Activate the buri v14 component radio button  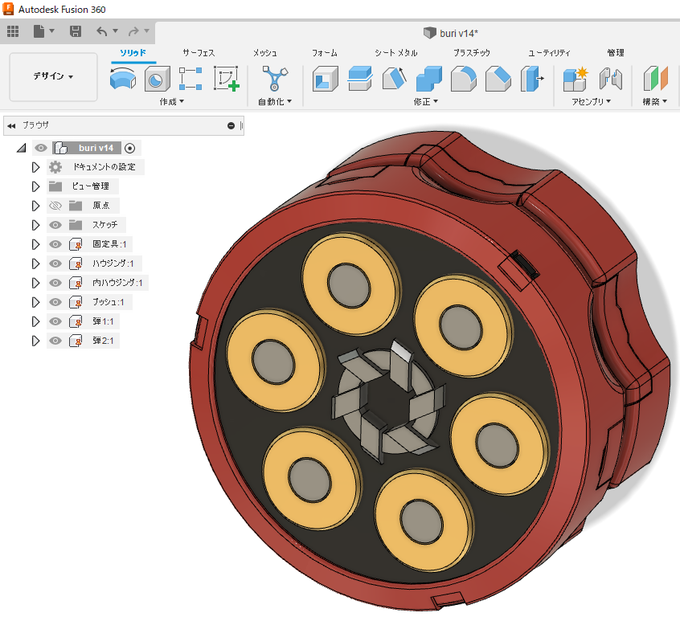point(130,148)
